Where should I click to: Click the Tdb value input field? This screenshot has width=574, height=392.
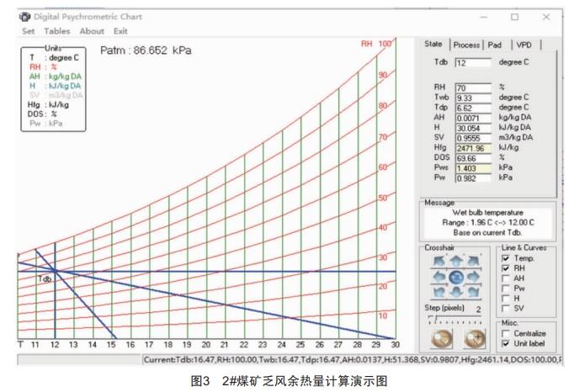pos(472,62)
